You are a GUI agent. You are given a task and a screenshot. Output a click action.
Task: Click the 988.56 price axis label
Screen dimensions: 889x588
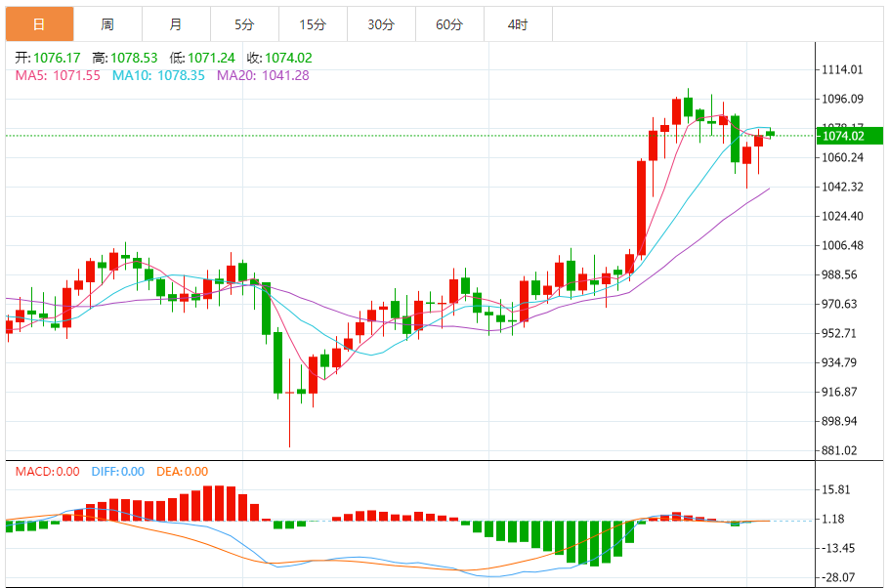click(839, 274)
